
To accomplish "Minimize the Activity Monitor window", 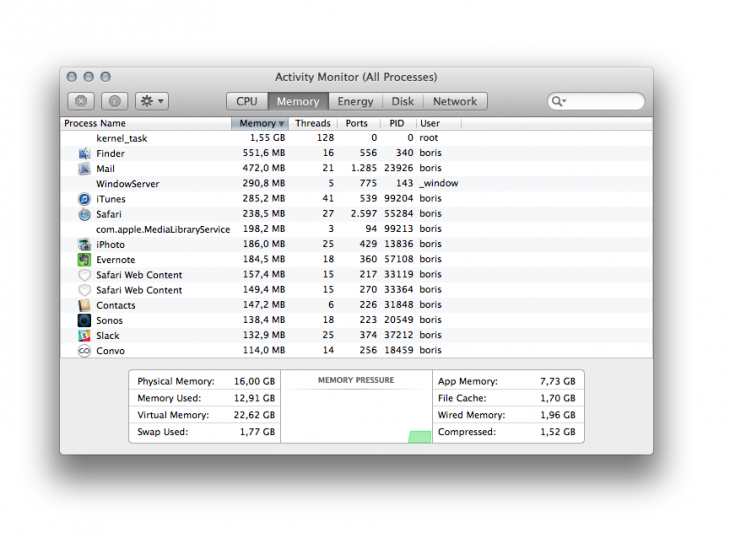I will point(88,77).
